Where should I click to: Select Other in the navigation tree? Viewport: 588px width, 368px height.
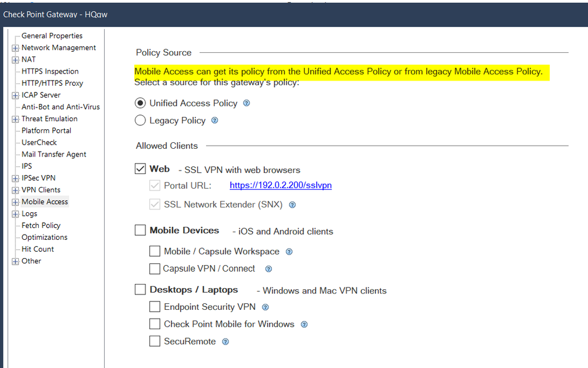(x=32, y=261)
